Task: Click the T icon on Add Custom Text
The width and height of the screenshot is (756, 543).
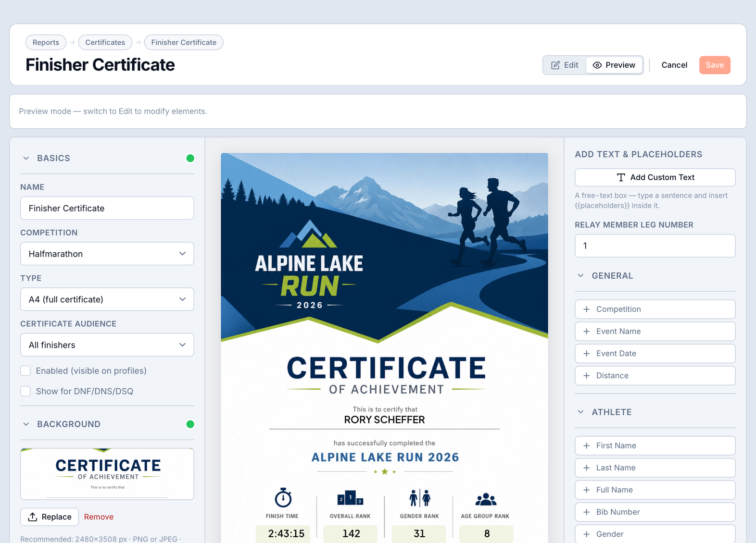Action: [x=621, y=177]
